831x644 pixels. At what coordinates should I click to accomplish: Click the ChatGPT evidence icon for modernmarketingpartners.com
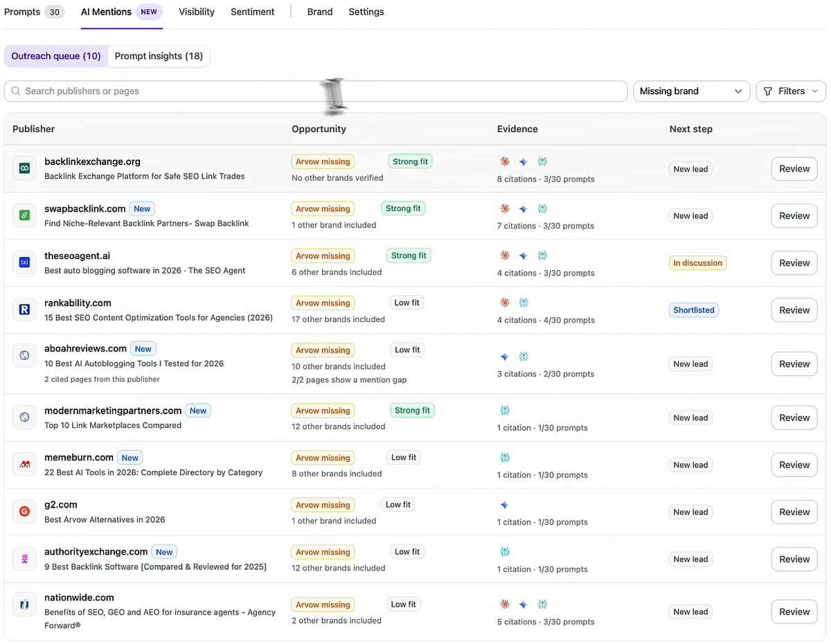pos(505,411)
